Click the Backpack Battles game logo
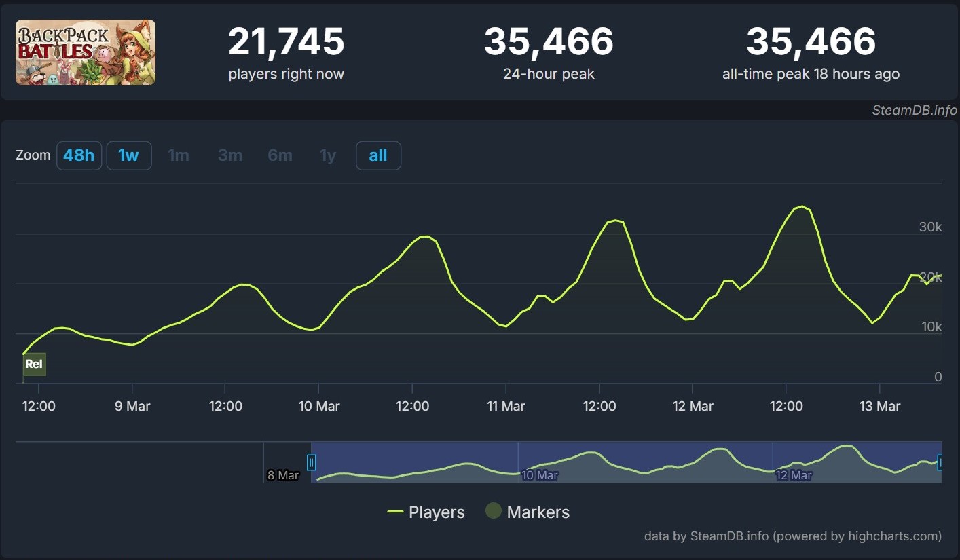The width and height of the screenshot is (960, 560). pos(86,52)
